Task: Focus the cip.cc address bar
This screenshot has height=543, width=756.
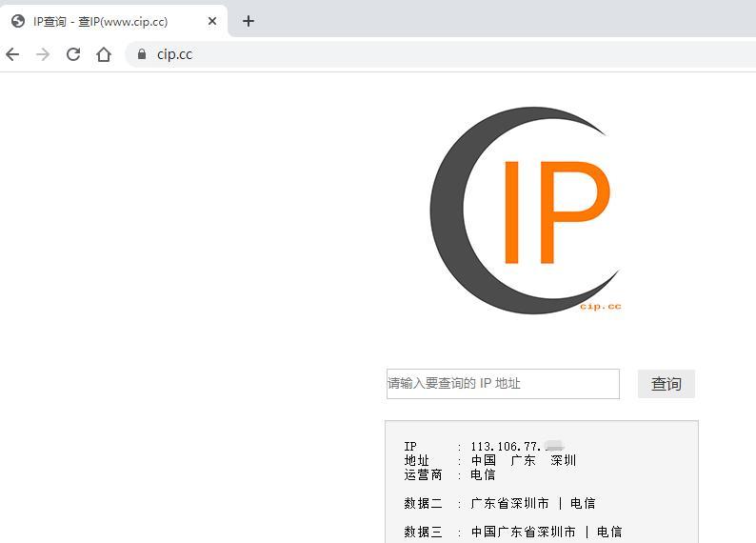Action: [x=440, y=54]
